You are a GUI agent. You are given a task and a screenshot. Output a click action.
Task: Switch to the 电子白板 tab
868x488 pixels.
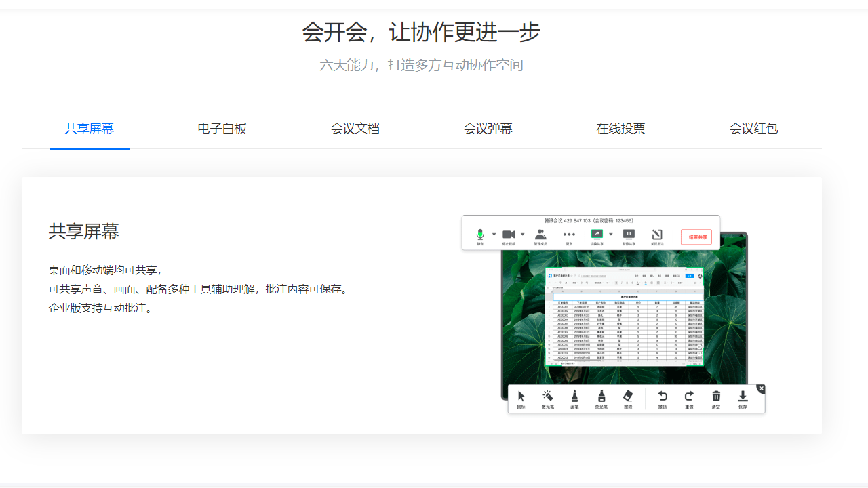[x=222, y=129]
